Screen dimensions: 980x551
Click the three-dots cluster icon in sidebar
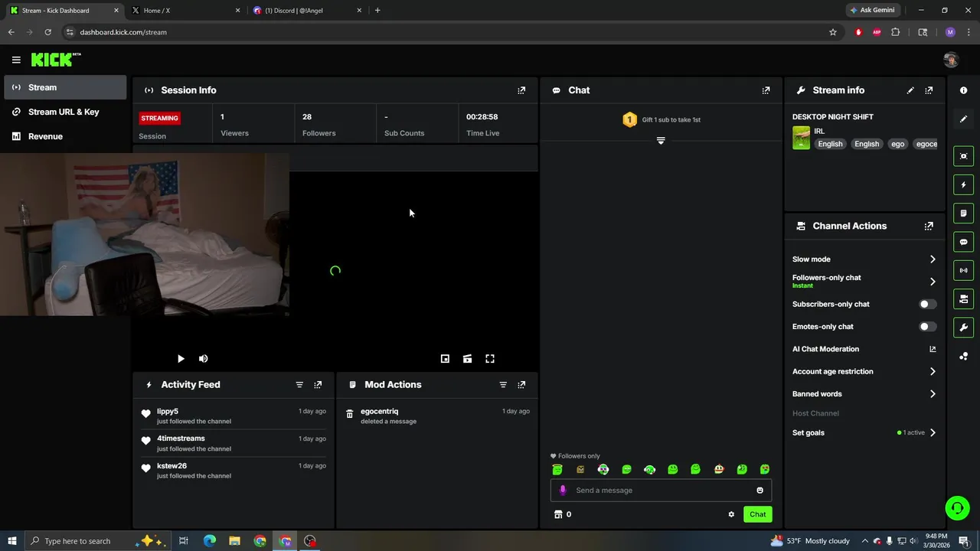pyautogui.click(x=963, y=357)
